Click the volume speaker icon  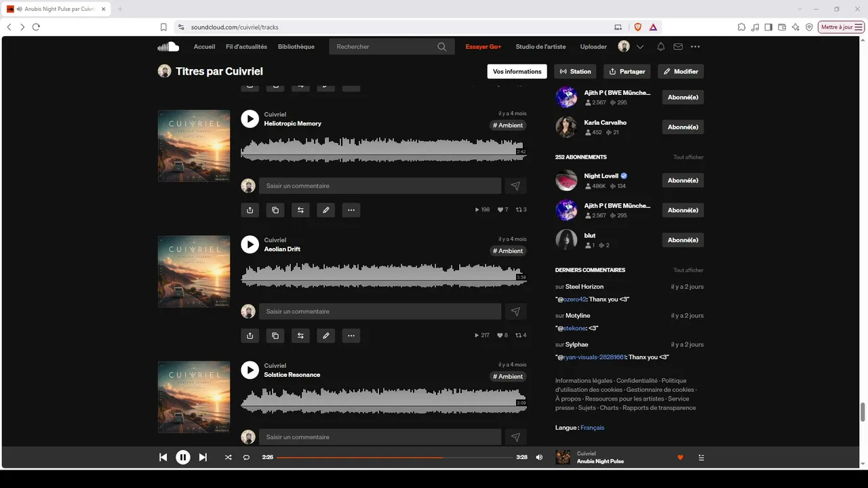539,457
